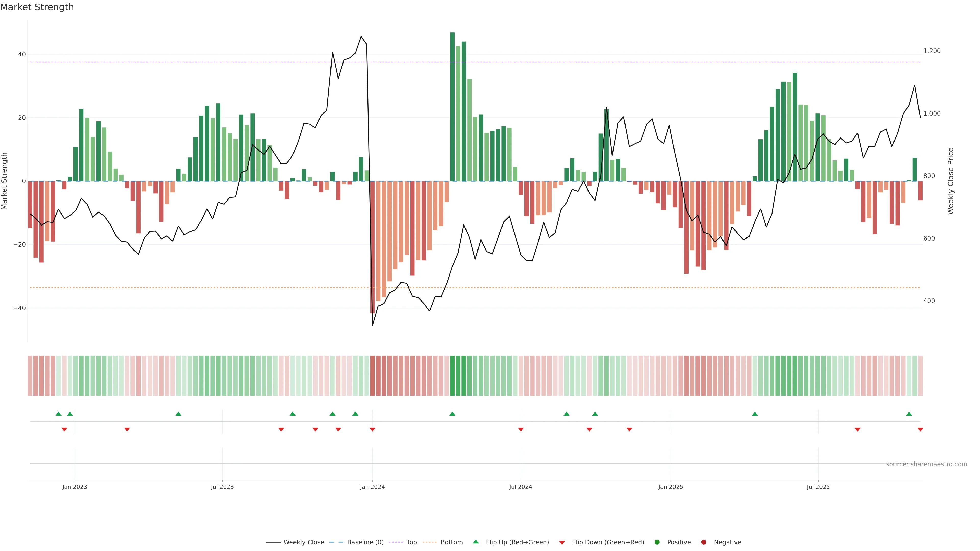980x551 pixels.
Task: Hide the Top dotted line legend entry
Action: [x=411, y=542]
